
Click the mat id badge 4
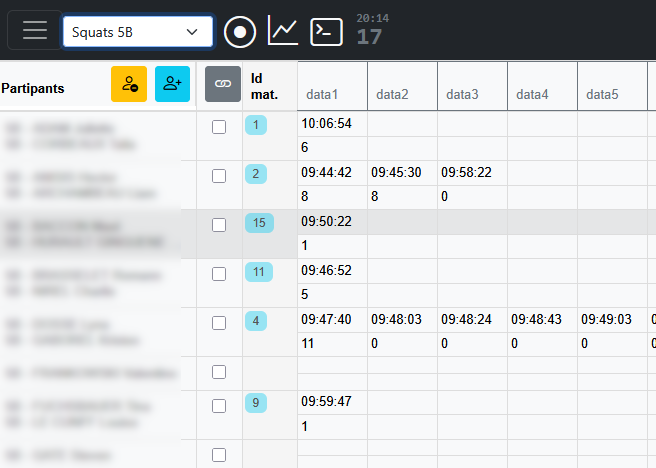(256, 321)
